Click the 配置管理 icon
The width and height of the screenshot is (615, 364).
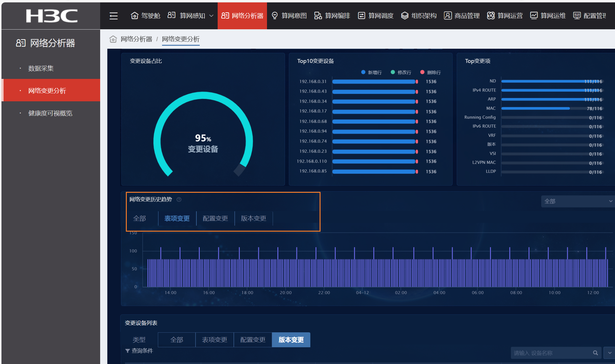click(577, 16)
